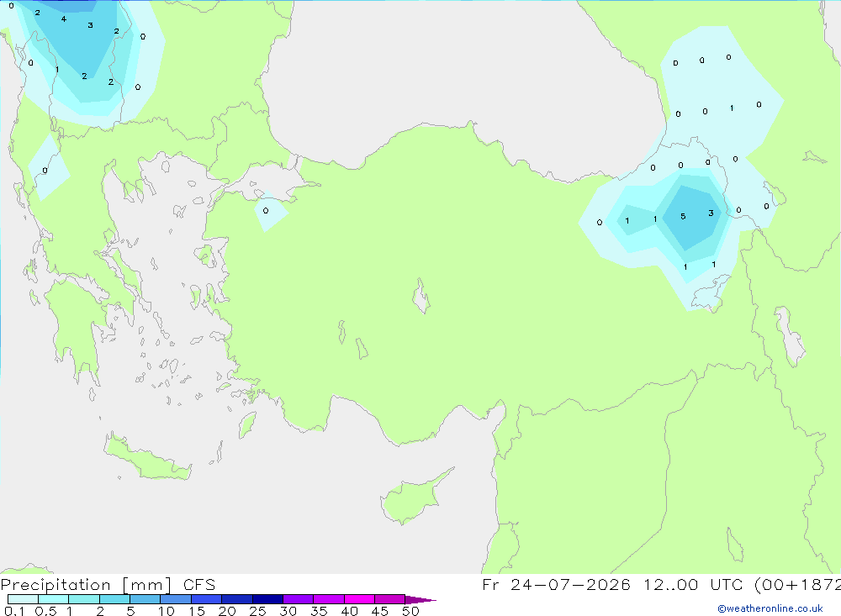
Task: Pick the 2 to 5 legend color
Action: [x=114, y=599]
